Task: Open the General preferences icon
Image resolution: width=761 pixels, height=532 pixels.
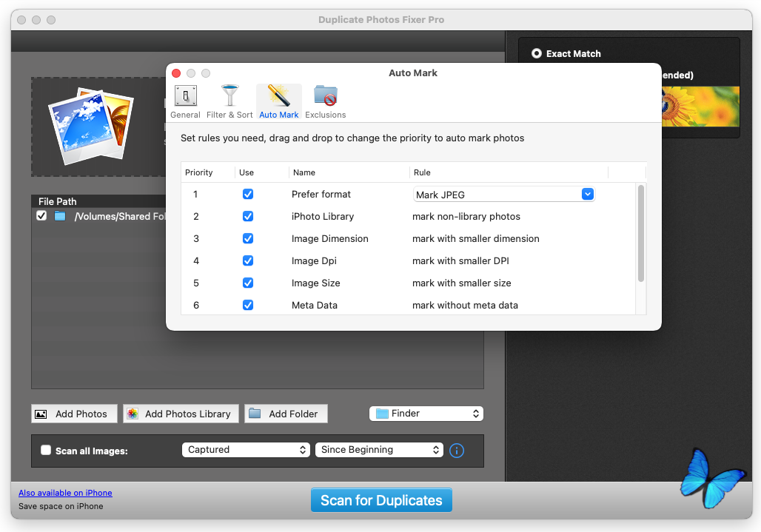Action: [185, 97]
